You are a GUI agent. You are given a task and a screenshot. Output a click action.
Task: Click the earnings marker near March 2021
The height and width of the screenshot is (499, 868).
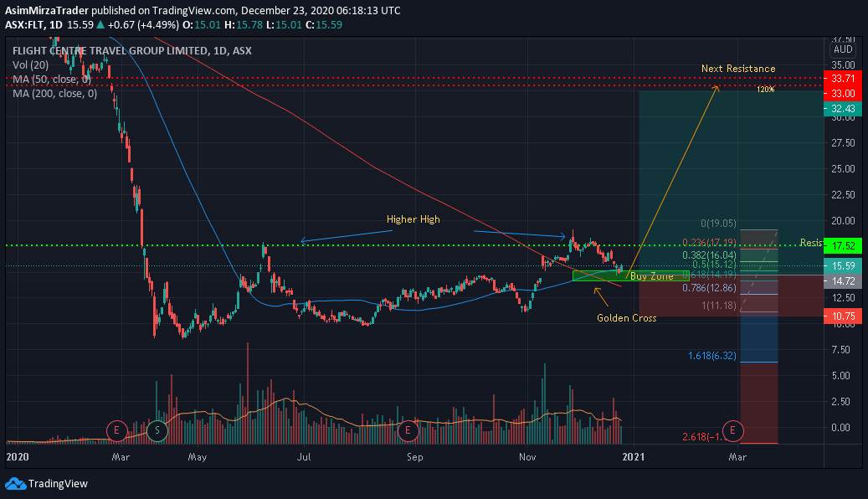tap(732, 430)
